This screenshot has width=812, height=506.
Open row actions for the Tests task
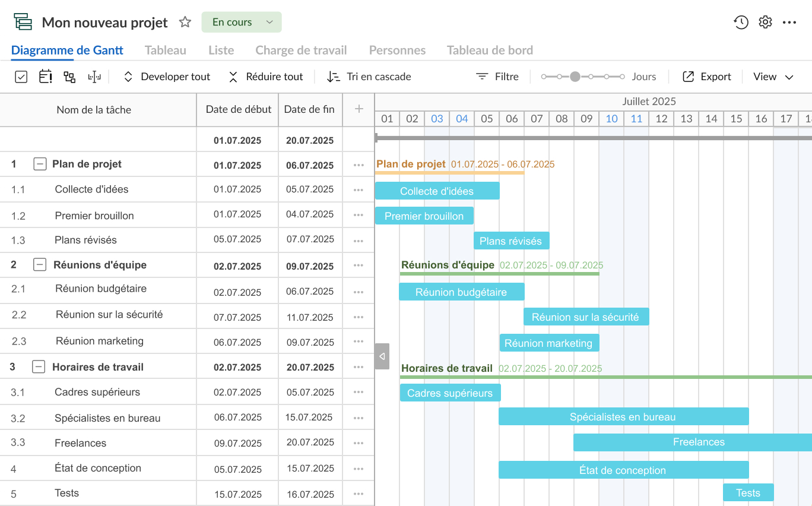coord(359,493)
